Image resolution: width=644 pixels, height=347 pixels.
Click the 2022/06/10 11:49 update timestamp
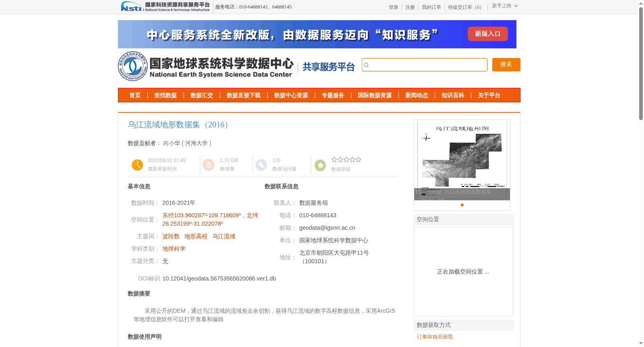point(167,160)
